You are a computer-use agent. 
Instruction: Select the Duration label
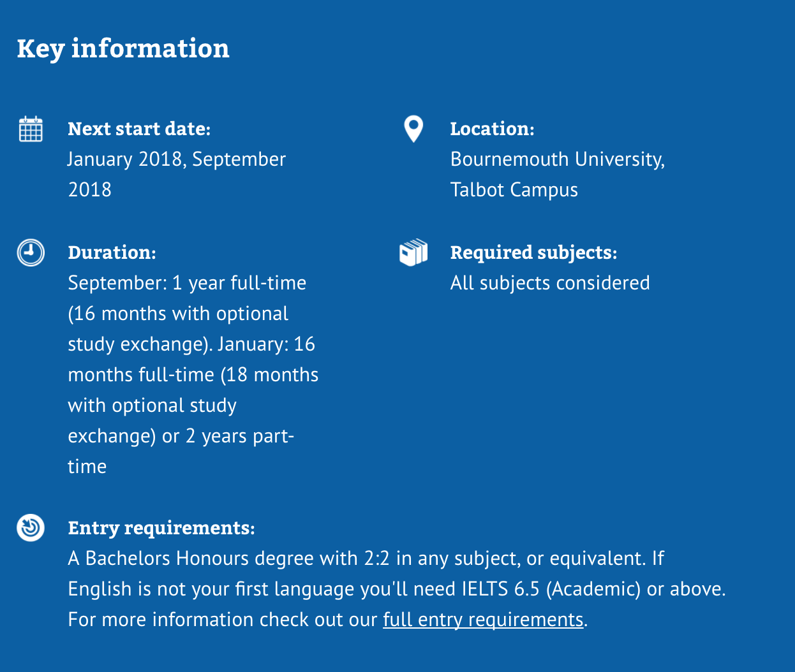112,252
